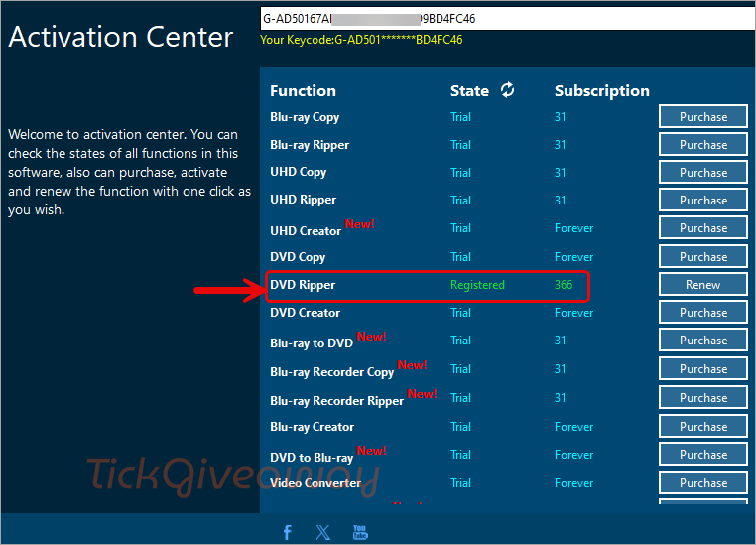
Task: Purchase the Blu-ray Copy function
Action: pyautogui.click(x=703, y=117)
